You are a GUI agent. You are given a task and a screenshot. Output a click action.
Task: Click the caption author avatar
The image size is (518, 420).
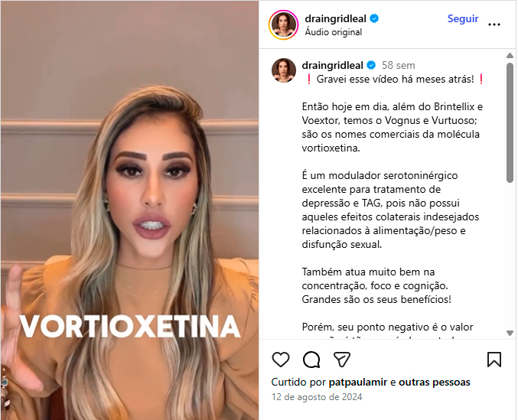[x=283, y=70]
